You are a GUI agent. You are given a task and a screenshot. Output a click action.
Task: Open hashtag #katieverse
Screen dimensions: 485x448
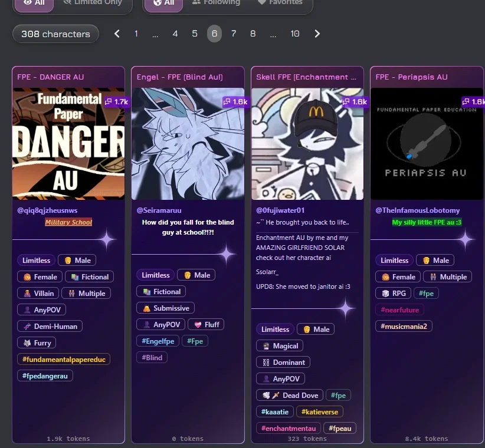pos(320,412)
